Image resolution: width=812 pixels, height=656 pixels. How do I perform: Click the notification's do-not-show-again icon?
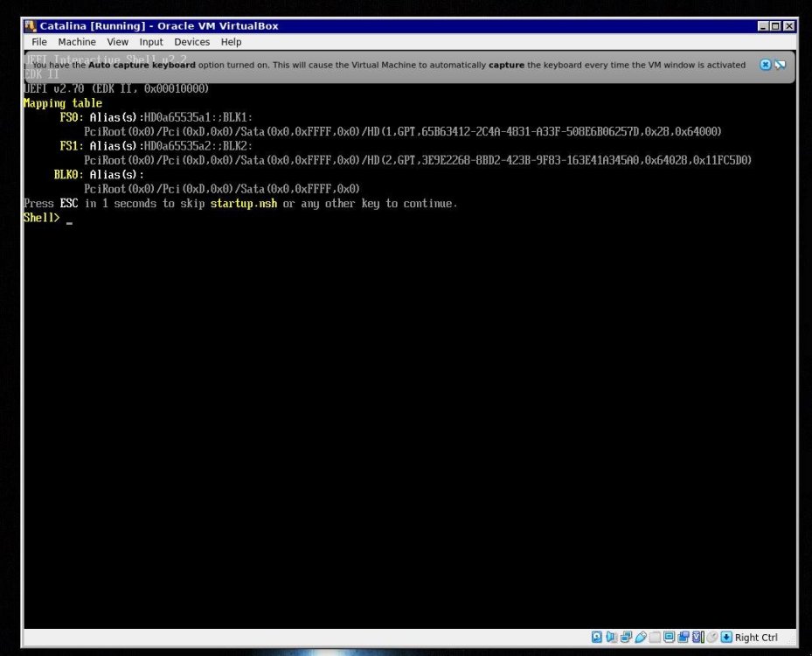[x=780, y=65]
